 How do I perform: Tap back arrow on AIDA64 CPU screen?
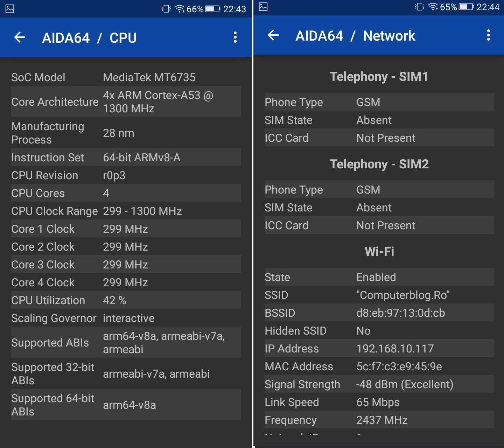(20, 37)
